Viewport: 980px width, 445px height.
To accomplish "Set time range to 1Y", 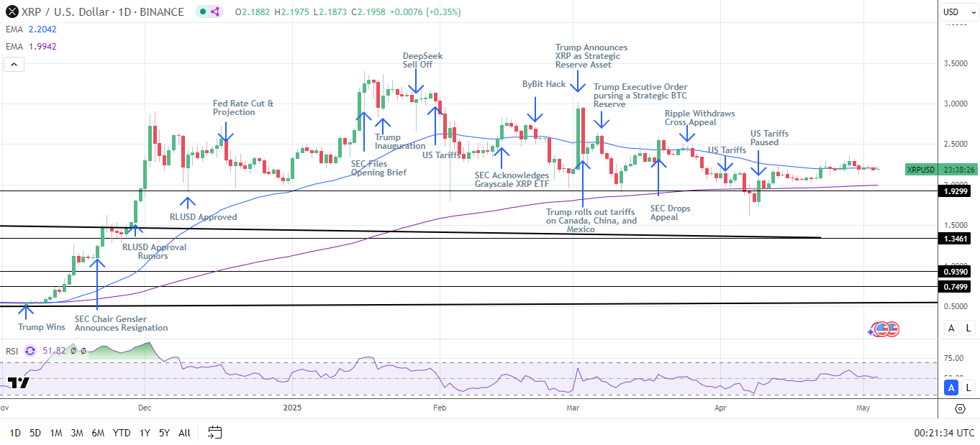I will tap(145, 433).
